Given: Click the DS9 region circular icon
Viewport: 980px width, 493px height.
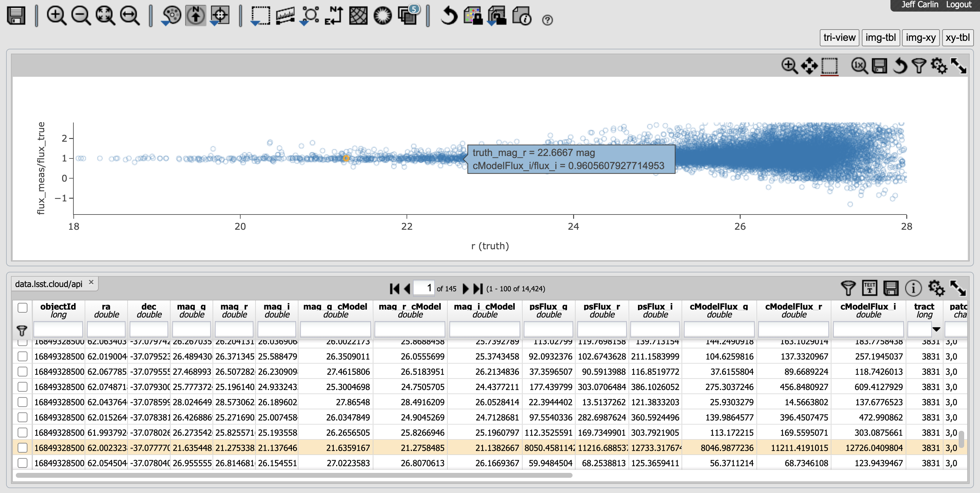Looking at the screenshot, I should pos(383,16).
